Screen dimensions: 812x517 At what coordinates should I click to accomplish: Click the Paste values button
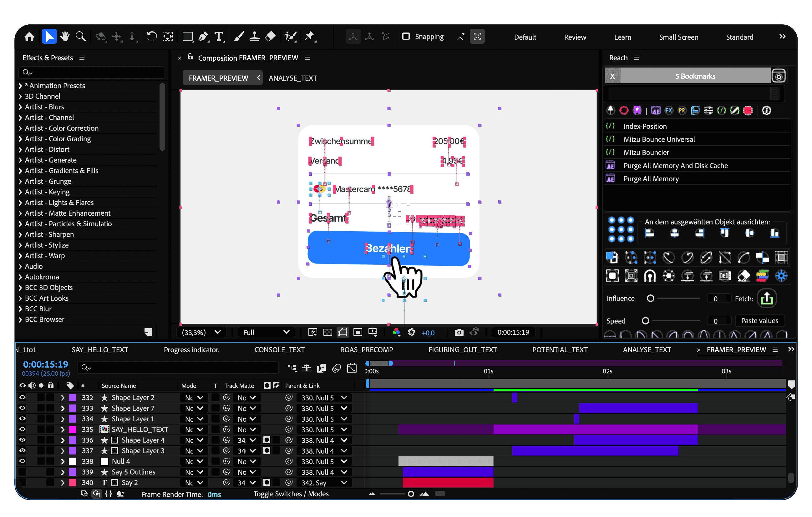(759, 321)
